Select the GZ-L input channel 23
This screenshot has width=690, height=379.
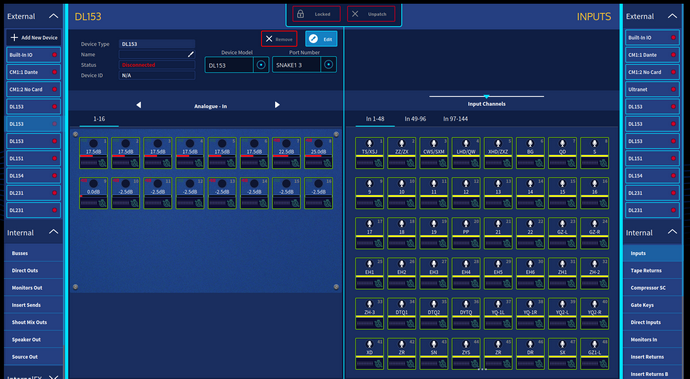coord(562,233)
